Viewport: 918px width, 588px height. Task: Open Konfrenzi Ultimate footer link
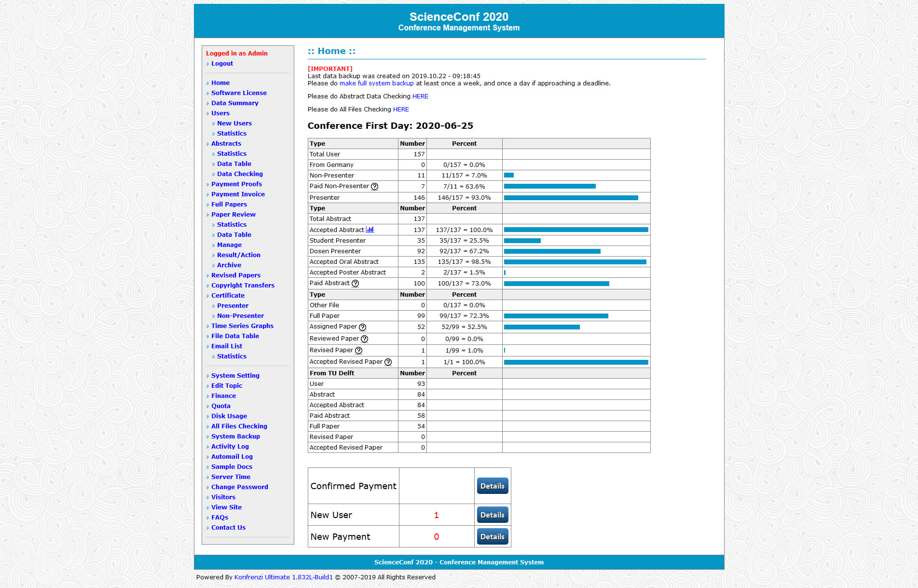click(283, 577)
